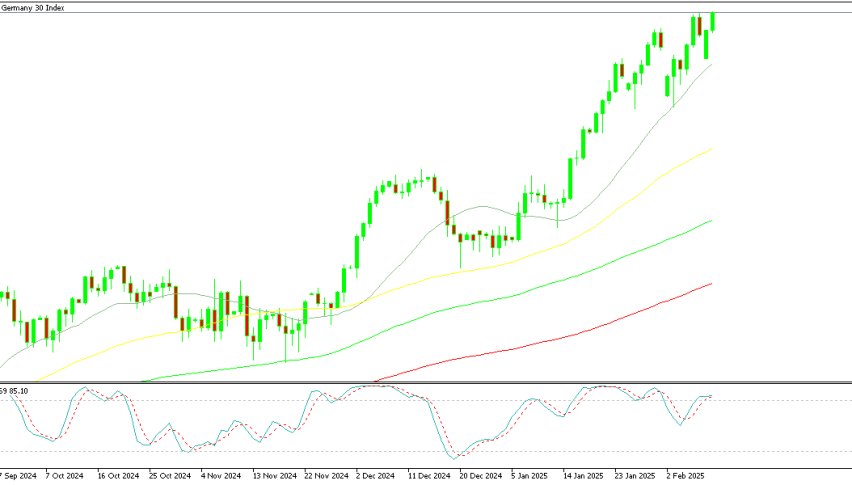Click the latest green candlestick at chart top
Viewport: 852px width, 485px height.
(712, 21)
